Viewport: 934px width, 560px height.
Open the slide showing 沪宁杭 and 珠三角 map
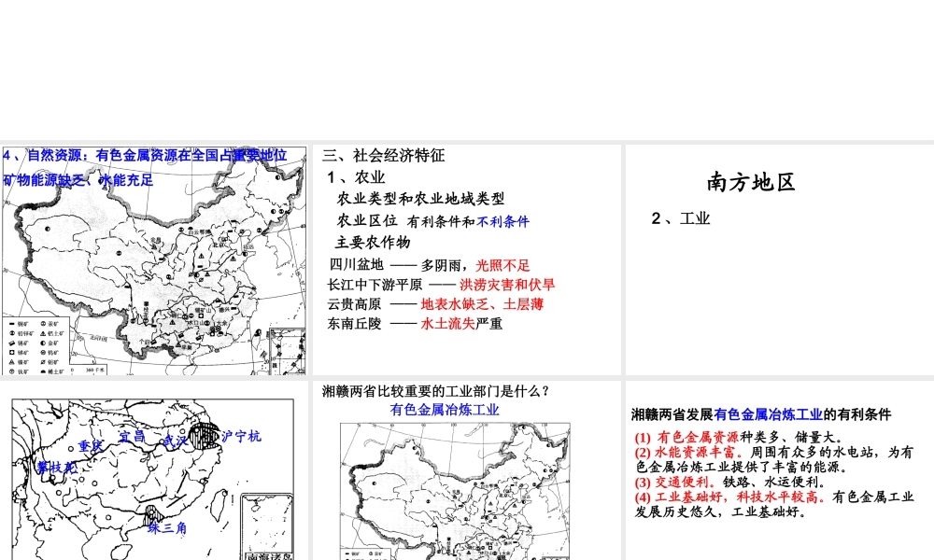point(154,470)
